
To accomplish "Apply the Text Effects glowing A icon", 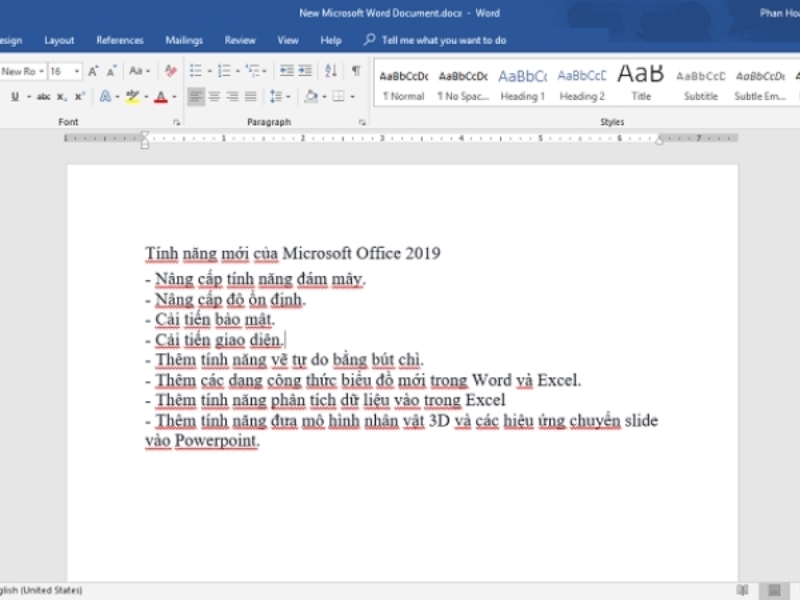I will 104,97.
